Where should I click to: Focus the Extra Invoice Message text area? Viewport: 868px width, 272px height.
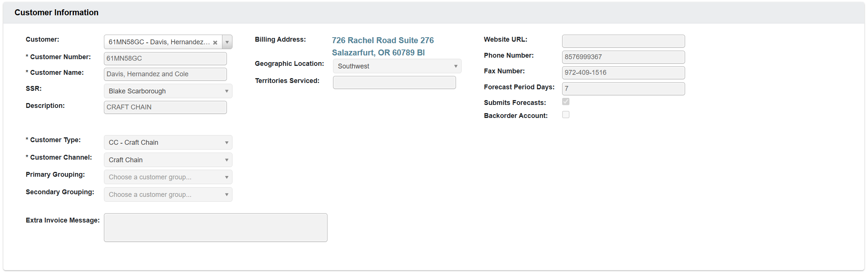coord(215,227)
